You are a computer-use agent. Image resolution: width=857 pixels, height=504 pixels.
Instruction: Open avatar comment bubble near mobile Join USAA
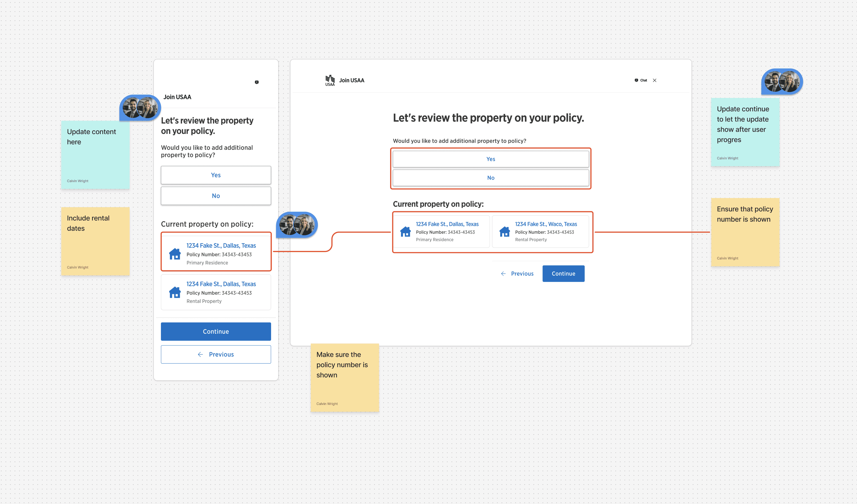click(140, 107)
